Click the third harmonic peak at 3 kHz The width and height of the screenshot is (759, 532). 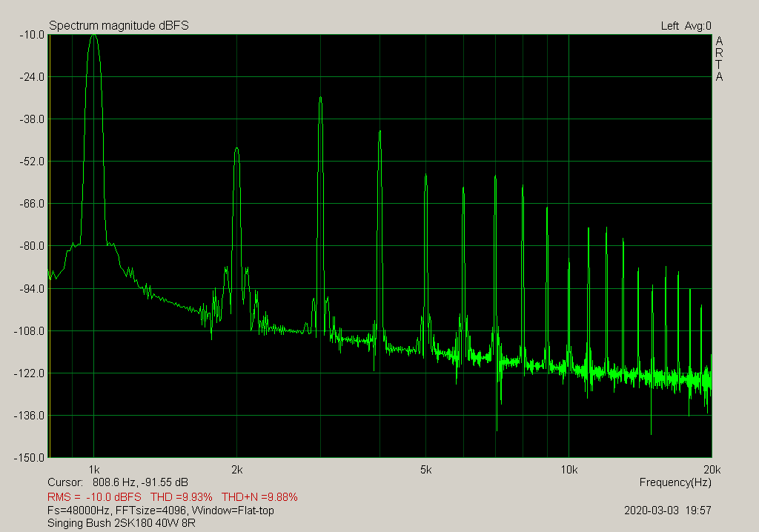(x=320, y=99)
